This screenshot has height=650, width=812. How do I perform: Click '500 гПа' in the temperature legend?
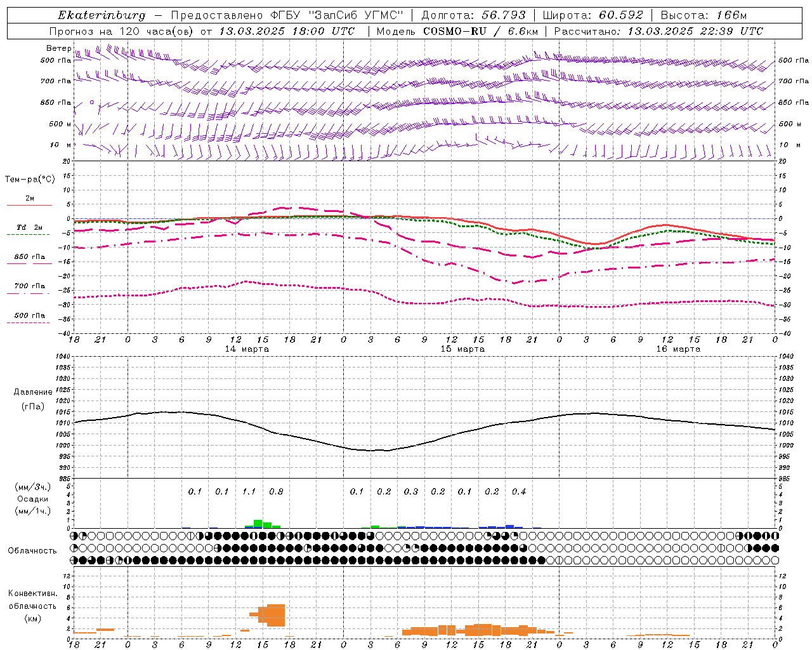tap(30, 315)
